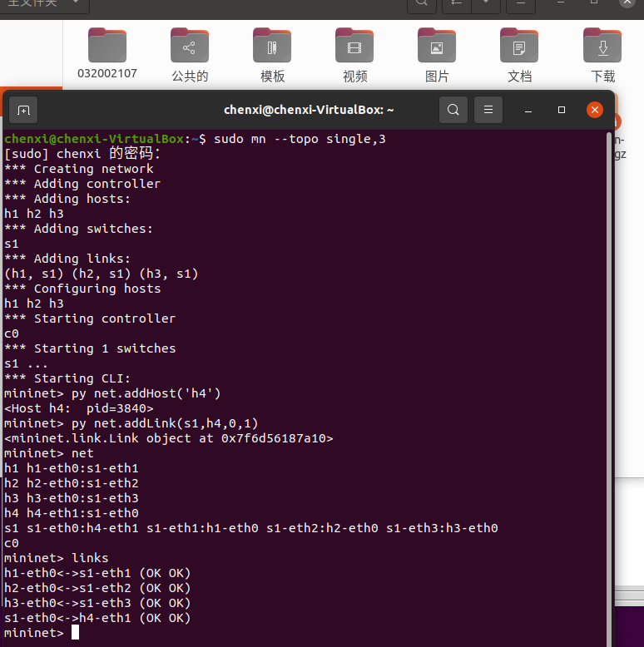Click '<mininet.link.Link object at 0x7f6d56187a10>' output
Viewport: 644px width, 647px height.
(x=168, y=438)
